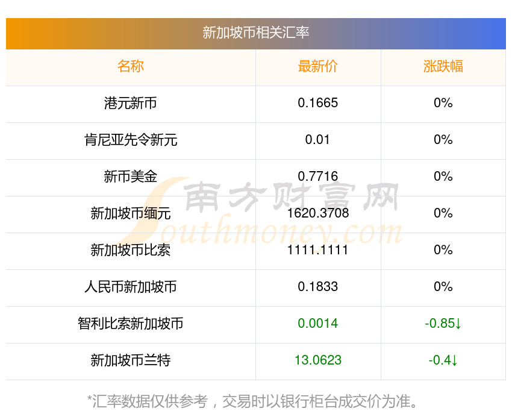
Task: Open the 新加坡币比索 row name
Action: (x=131, y=250)
